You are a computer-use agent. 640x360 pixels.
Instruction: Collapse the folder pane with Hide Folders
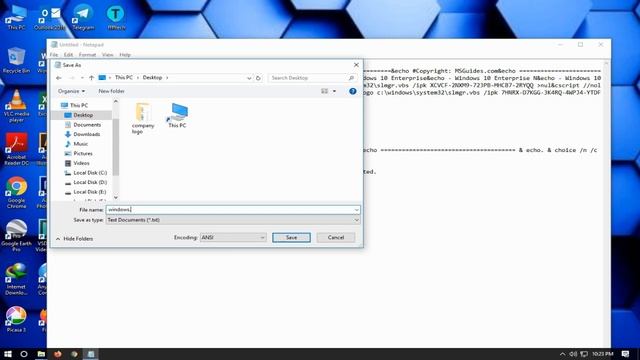tap(75, 239)
